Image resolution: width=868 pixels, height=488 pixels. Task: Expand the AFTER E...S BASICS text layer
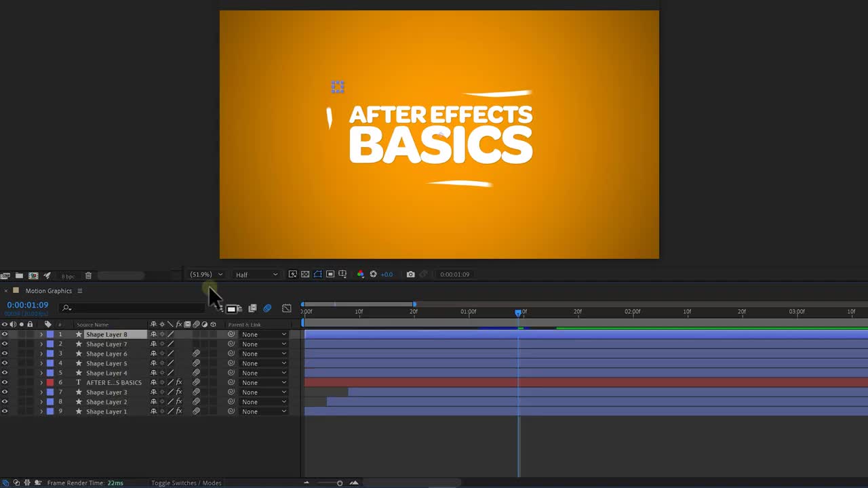(41, 382)
